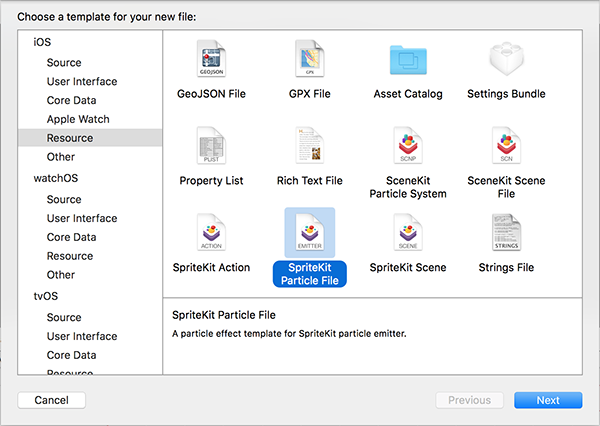Open iOS User Interface category
This screenshot has height=426, width=600.
pos(82,81)
